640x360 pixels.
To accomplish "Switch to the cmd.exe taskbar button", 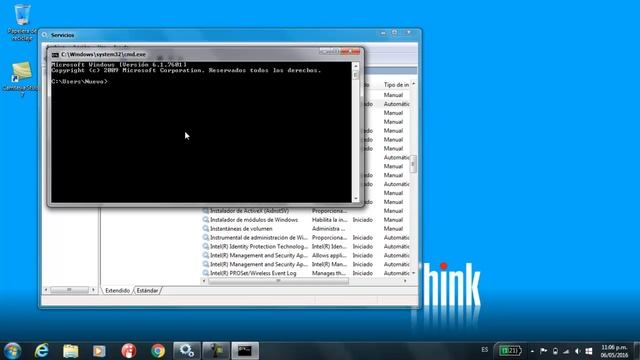I will tap(245, 351).
